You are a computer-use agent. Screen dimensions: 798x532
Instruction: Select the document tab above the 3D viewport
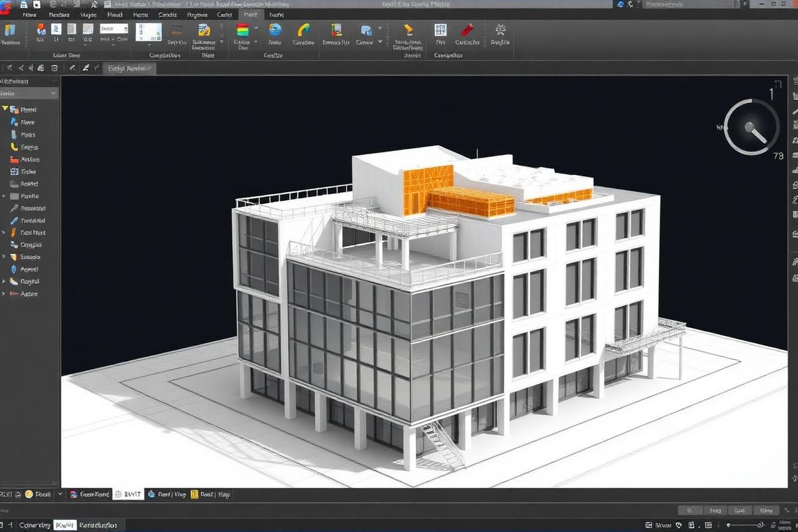point(129,68)
